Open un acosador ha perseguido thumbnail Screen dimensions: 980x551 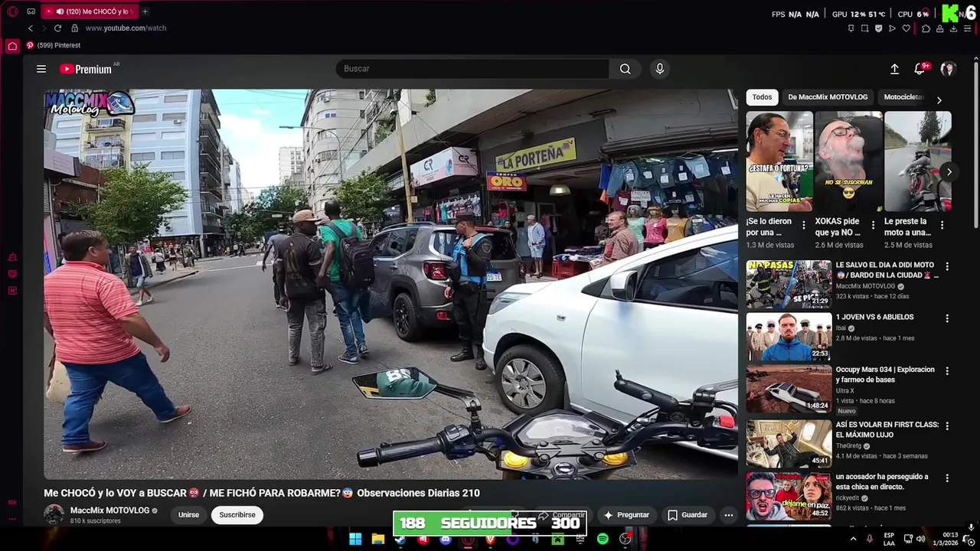click(x=789, y=496)
